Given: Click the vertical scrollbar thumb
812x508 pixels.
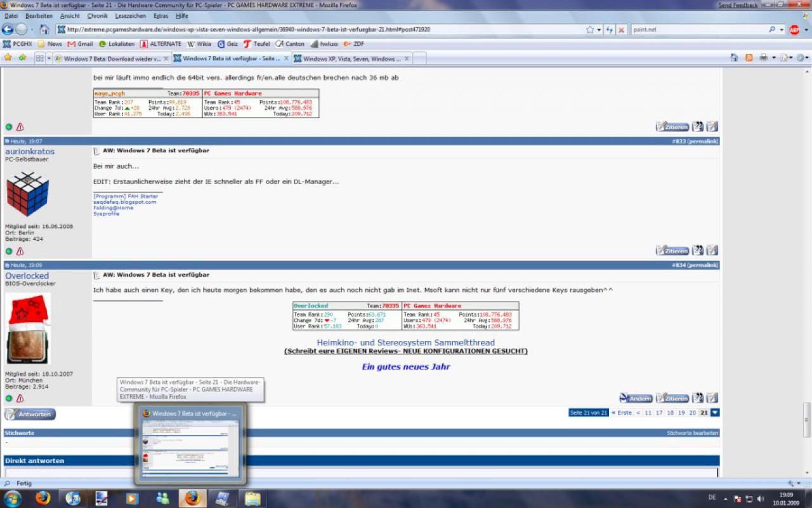Looking at the screenshot, I should [807, 420].
